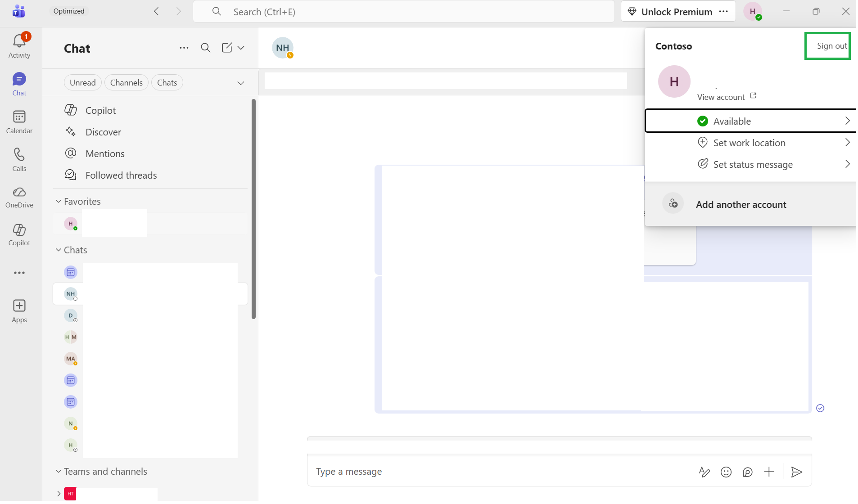Search within the chat list
This screenshot has height=504, width=858.
click(206, 48)
